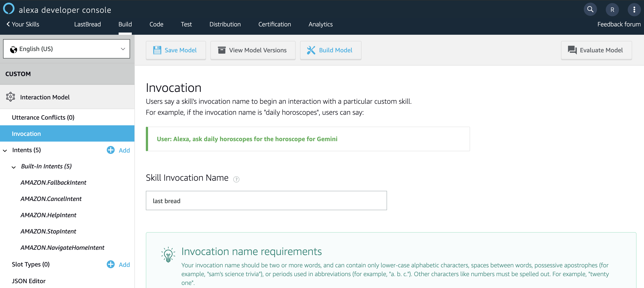Click the Save Model button

tap(176, 50)
